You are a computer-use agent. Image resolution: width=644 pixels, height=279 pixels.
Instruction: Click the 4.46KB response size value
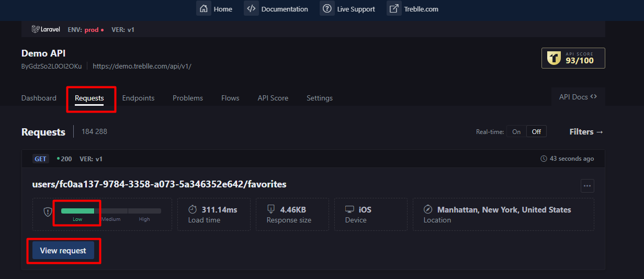click(293, 209)
